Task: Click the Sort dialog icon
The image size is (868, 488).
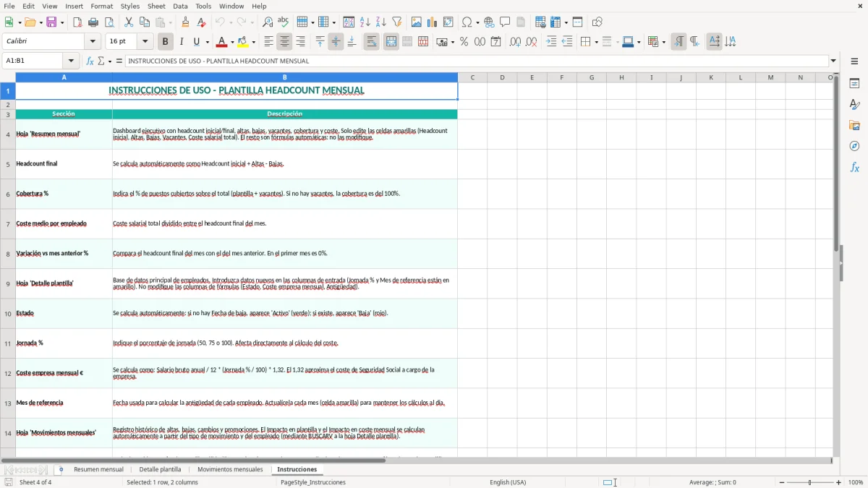Action: 349,22
